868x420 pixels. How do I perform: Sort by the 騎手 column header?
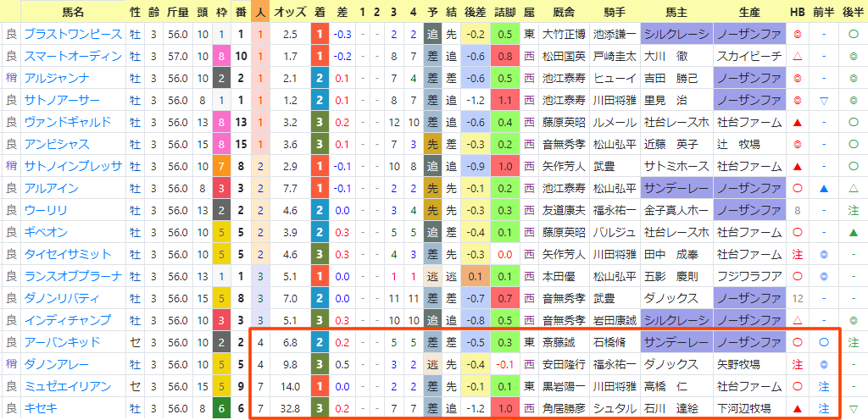click(615, 11)
